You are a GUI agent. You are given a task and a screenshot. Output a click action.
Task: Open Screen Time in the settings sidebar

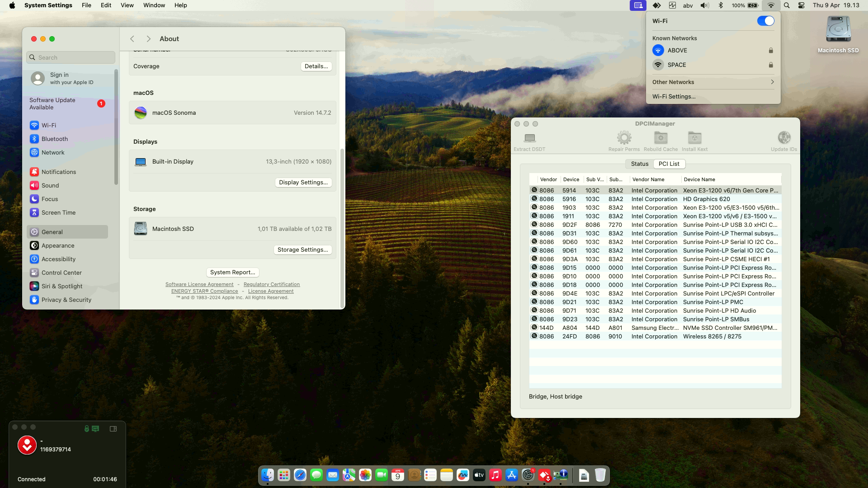pos(67,212)
